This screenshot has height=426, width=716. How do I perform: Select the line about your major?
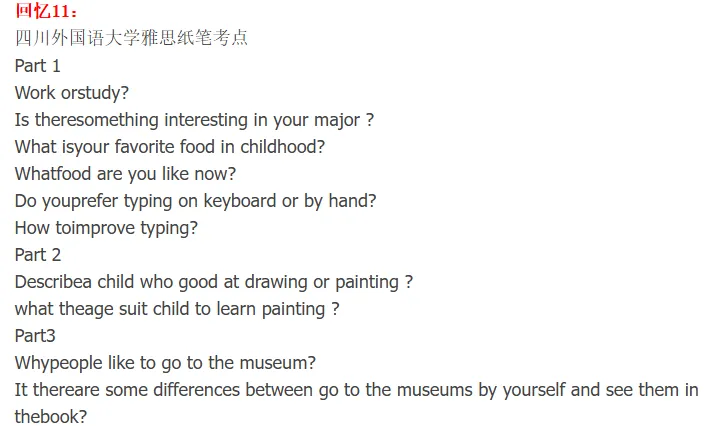[194, 120]
